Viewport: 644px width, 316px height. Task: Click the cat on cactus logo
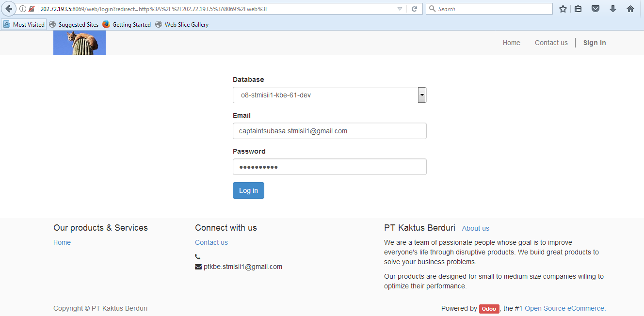point(80,43)
